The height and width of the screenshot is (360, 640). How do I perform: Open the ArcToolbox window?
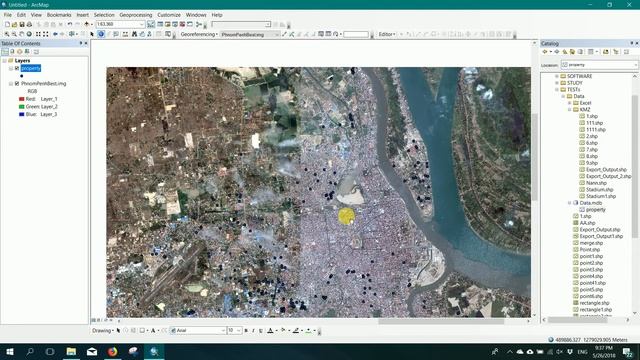click(x=182, y=24)
